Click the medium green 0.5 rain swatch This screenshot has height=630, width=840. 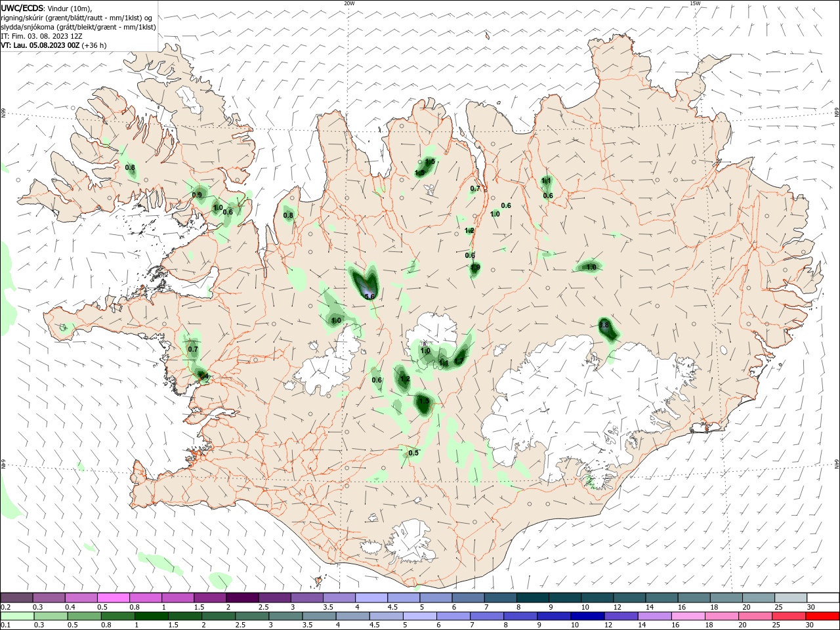[83, 616]
